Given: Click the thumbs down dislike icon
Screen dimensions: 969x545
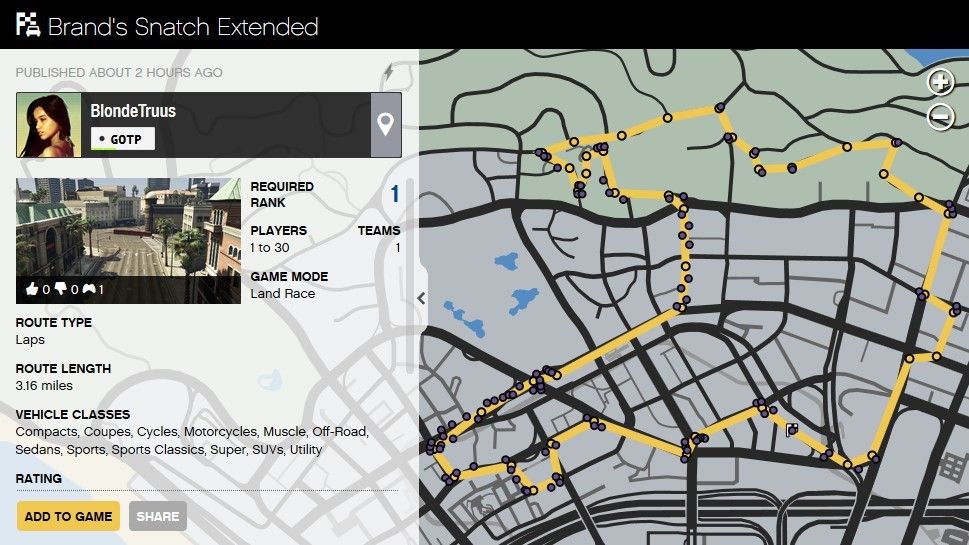Looking at the screenshot, I should pyautogui.click(x=61, y=289).
